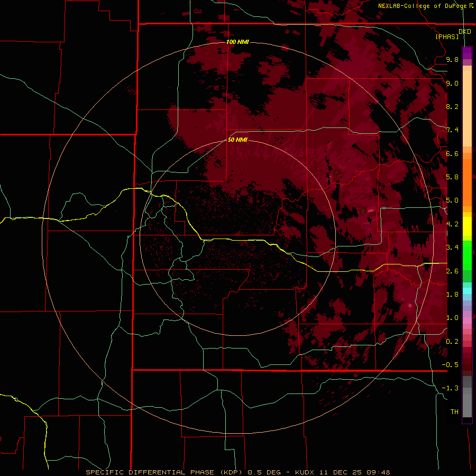The height and width of the screenshot is (476, 476).
Task: Click the TH threshold label on colorbar
Action: [454, 412]
